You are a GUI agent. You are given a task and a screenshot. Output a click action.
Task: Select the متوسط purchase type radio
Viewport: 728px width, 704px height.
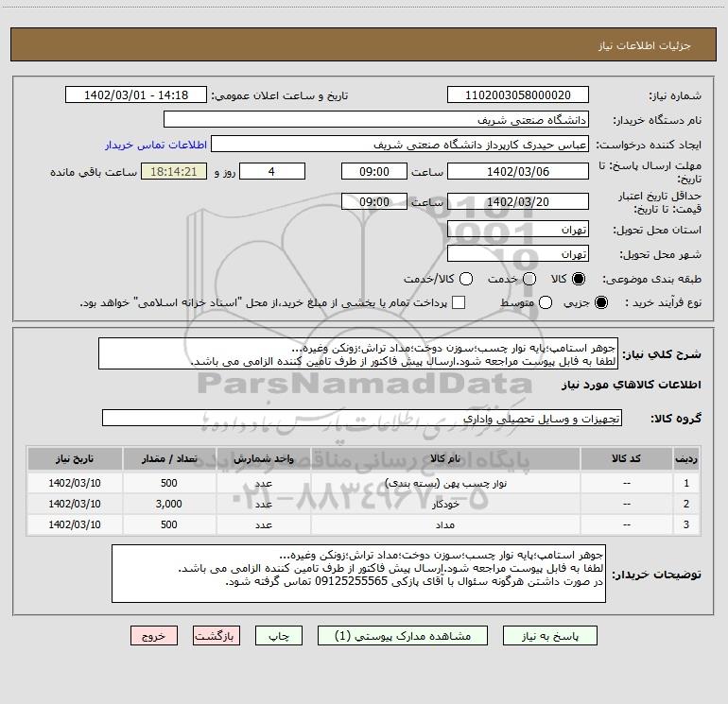coord(546,302)
